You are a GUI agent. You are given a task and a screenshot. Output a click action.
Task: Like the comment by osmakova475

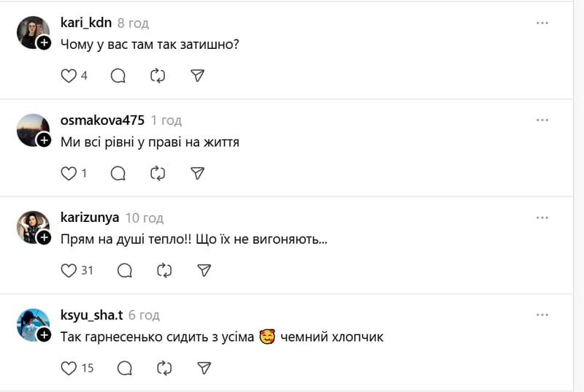(69, 173)
